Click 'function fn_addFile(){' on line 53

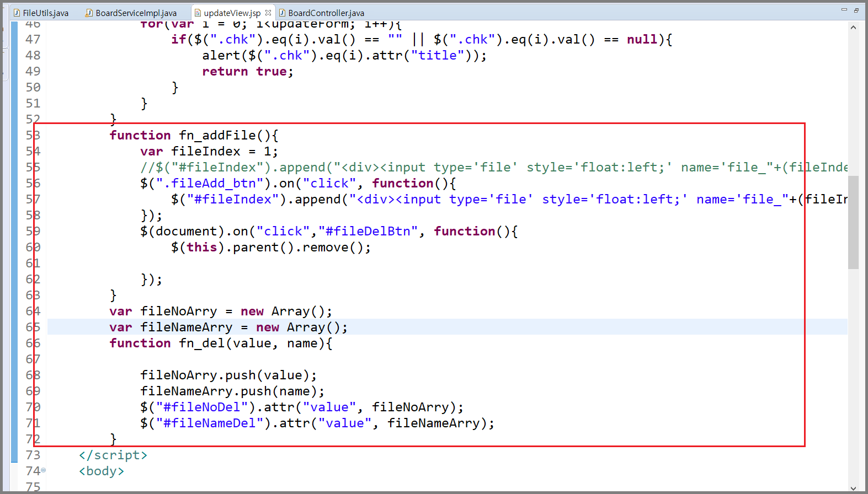pos(194,135)
